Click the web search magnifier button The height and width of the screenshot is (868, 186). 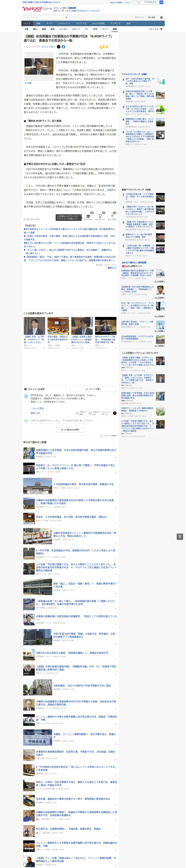pyautogui.click(x=161, y=2)
